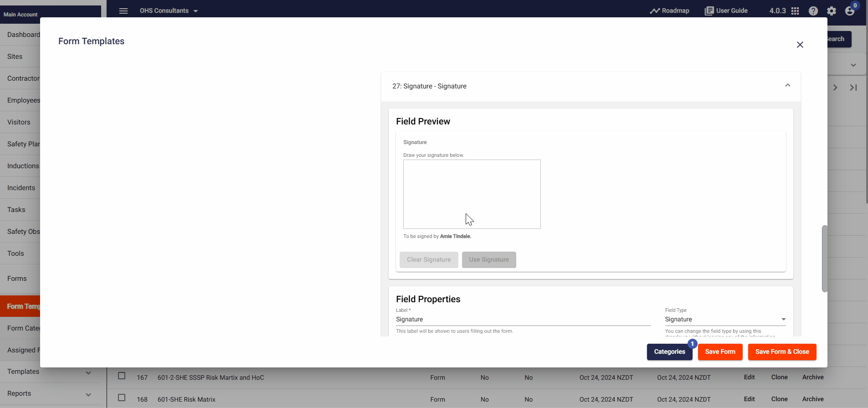This screenshot has height=408, width=868.
Task: Open the Categories button
Action: point(670,352)
